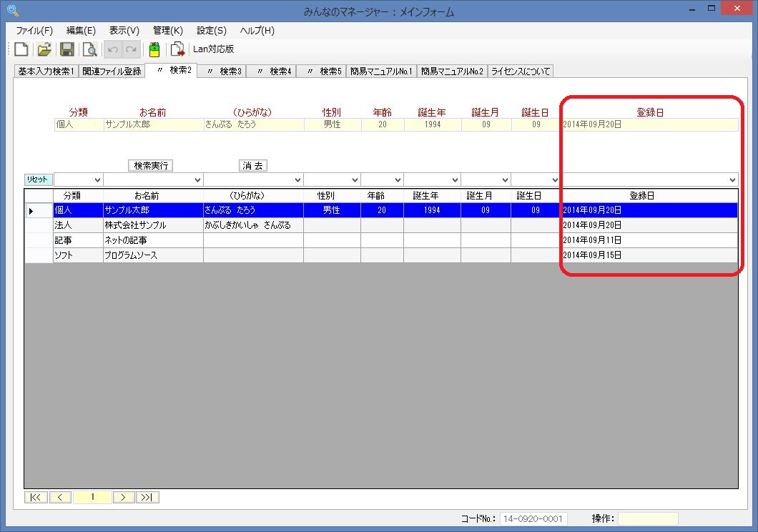The image size is (758, 532).
Task: Open the 編集(E) menu
Action: [x=81, y=31]
